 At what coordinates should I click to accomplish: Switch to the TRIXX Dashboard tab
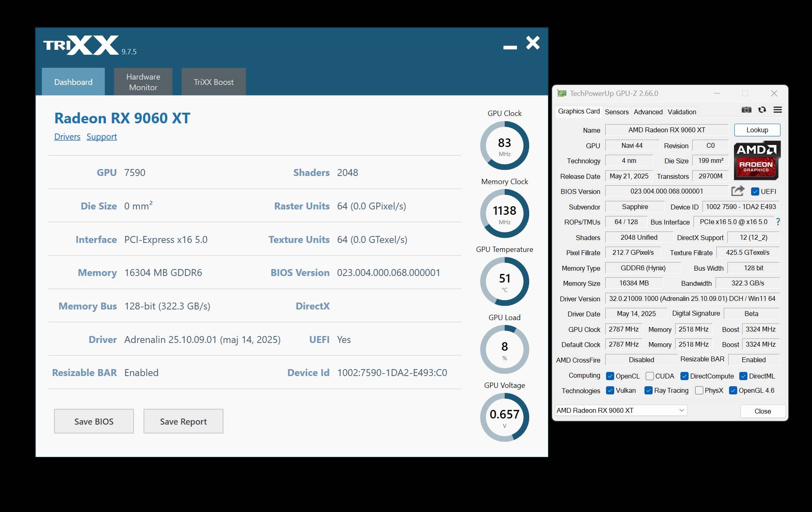(73, 82)
